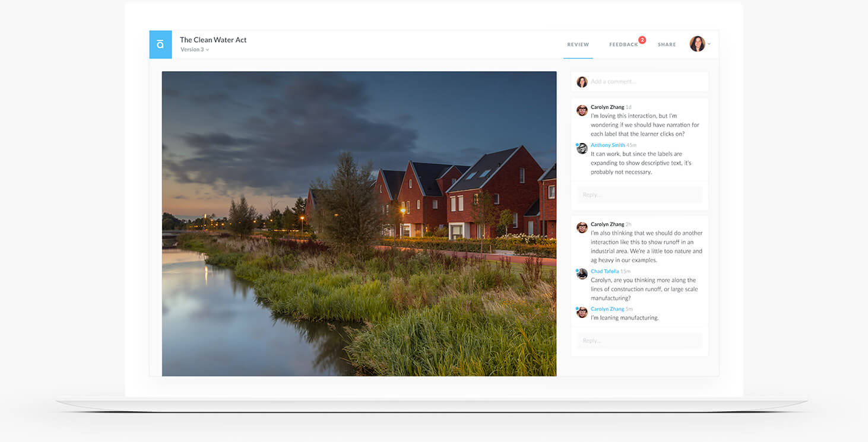Click Chad Tafolla's avatar

[x=582, y=274]
